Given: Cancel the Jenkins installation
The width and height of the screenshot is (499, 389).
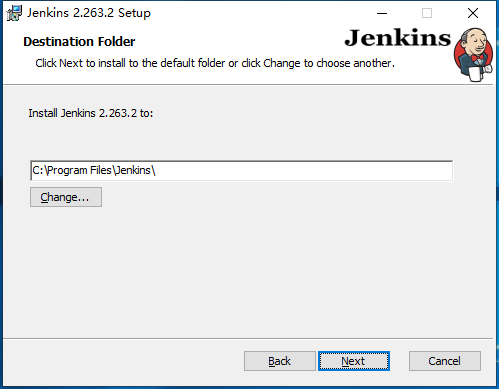Looking at the screenshot, I should point(445,361).
